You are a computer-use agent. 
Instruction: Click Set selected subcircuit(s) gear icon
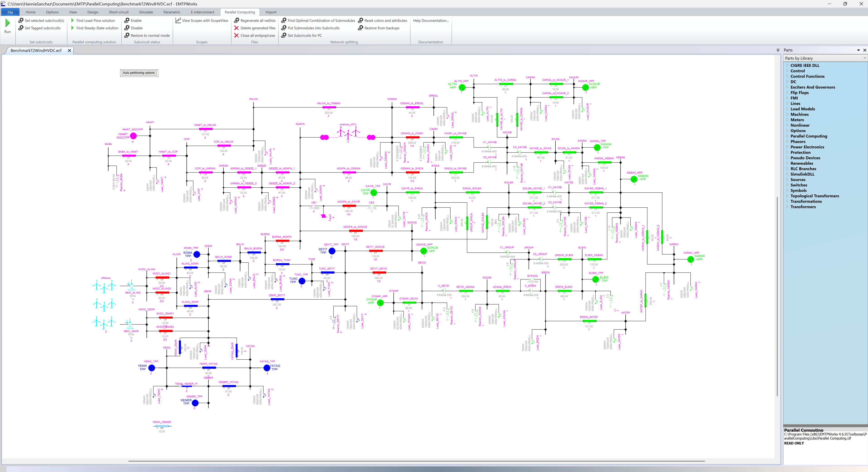[x=21, y=21]
